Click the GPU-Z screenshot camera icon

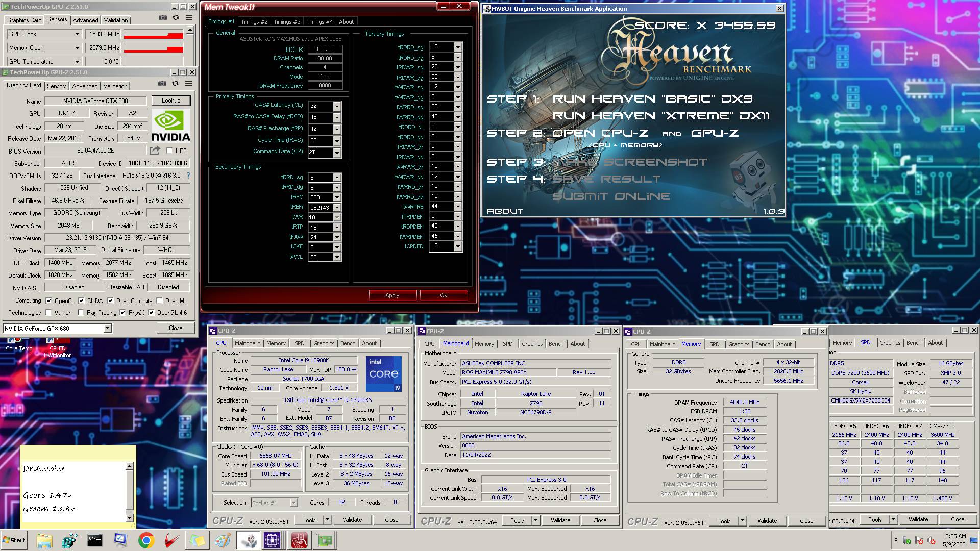[162, 84]
